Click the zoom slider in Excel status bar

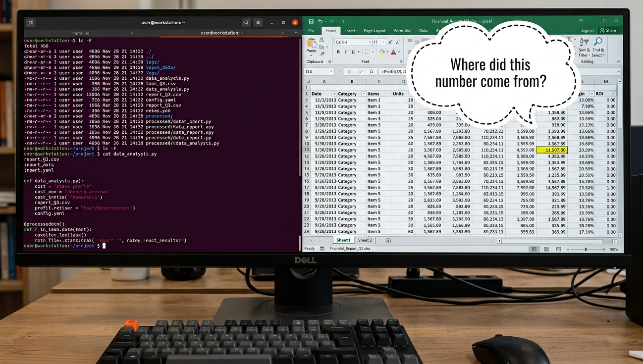(x=586, y=249)
